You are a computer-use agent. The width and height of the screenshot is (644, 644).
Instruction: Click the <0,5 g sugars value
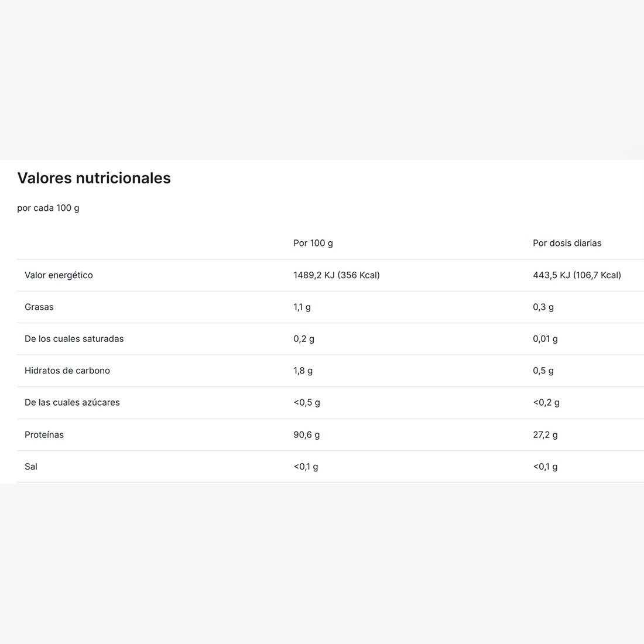[x=307, y=403]
